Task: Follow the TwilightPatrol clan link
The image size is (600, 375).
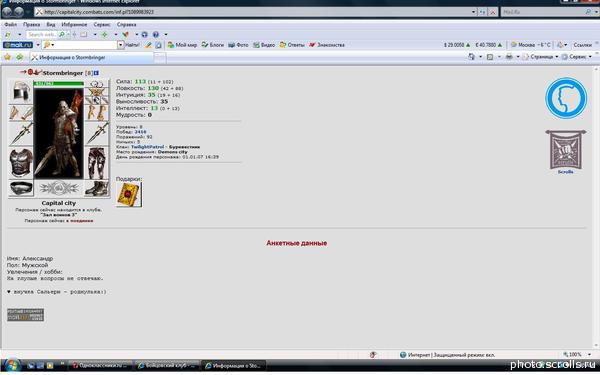Action: coord(147,147)
